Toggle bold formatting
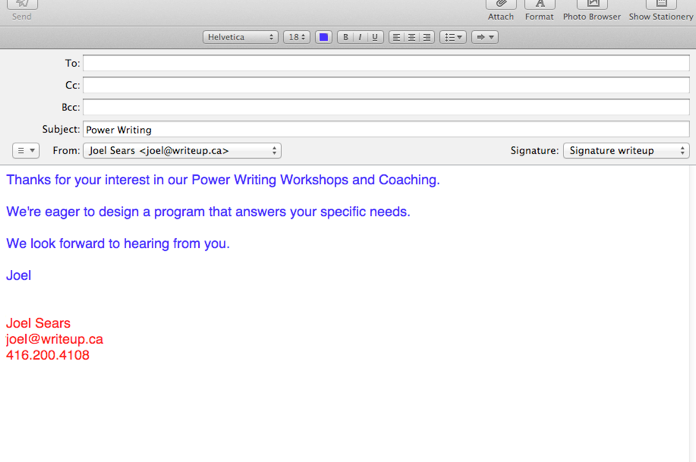The height and width of the screenshot is (462, 696). click(x=345, y=37)
